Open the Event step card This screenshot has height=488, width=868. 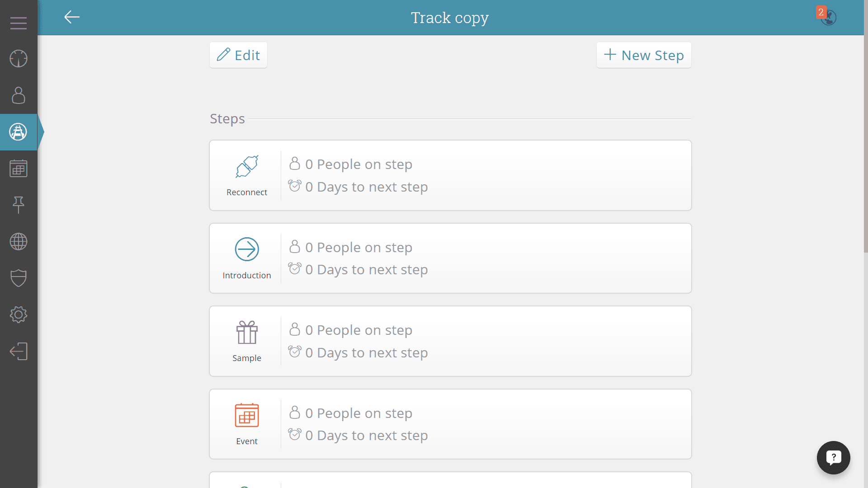coord(450,424)
